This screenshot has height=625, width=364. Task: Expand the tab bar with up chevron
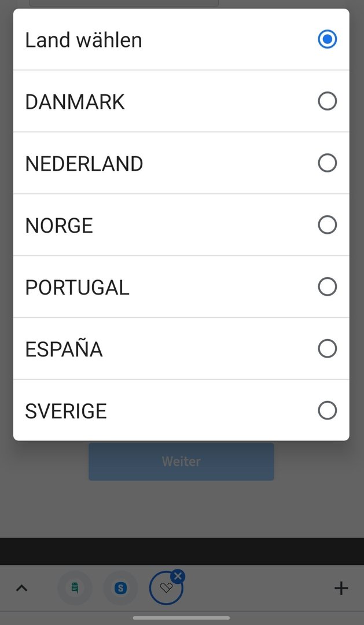tap(21, 588)
